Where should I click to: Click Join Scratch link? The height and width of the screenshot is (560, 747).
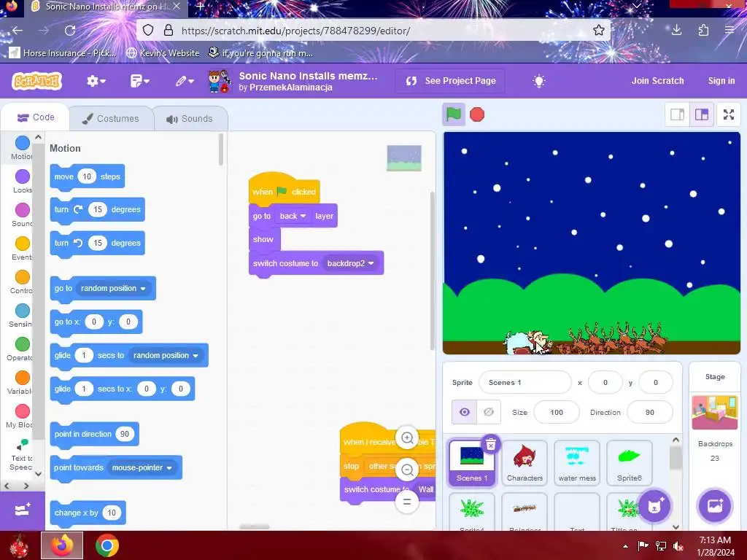pyautogui.click(x=657, y=81)
